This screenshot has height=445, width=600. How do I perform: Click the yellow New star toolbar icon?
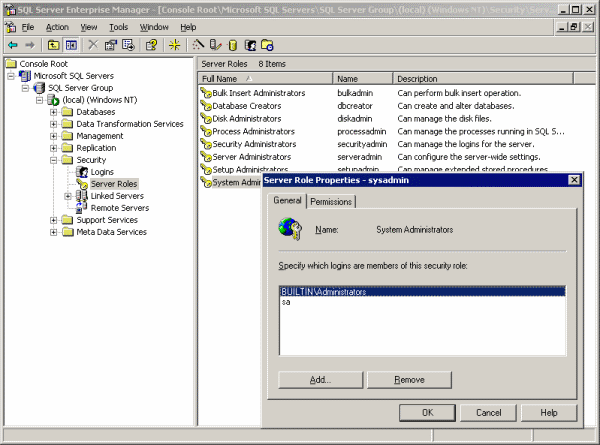174,45
